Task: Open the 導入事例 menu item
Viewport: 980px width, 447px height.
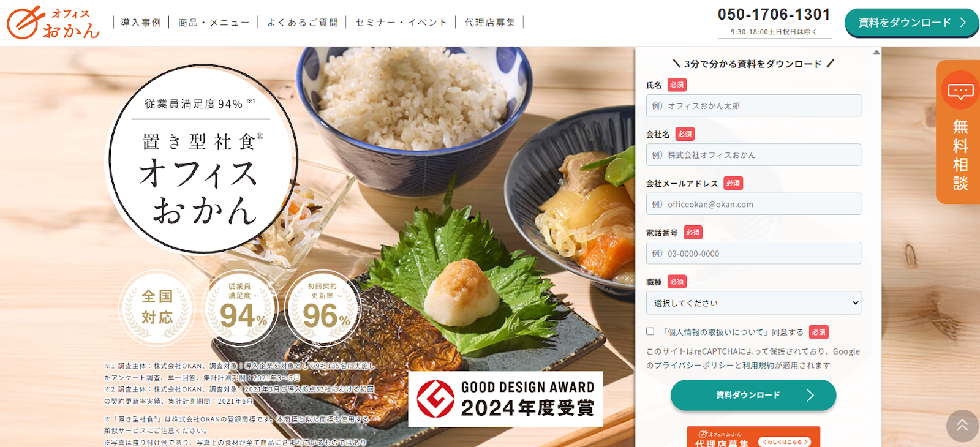Action: pyautogui.click(x=141, y=23)
